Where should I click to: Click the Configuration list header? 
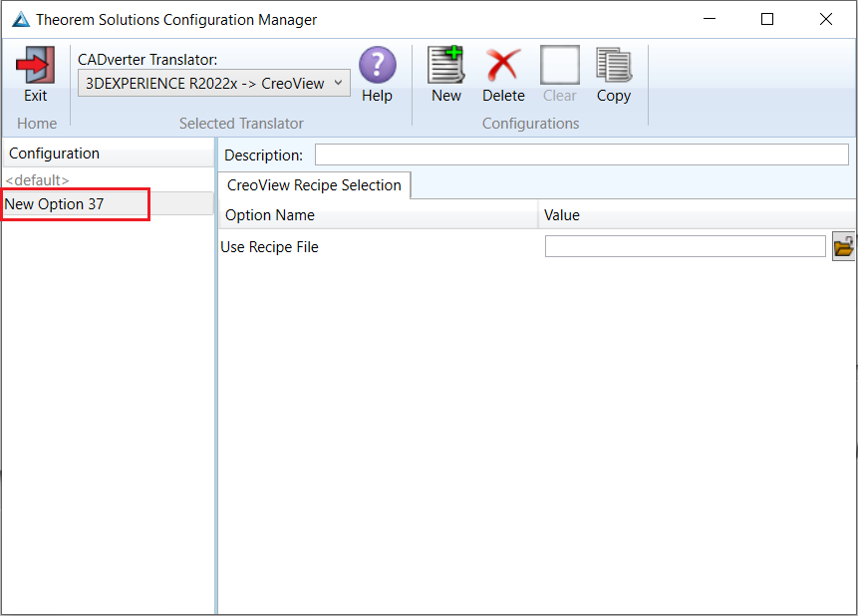click(109, 154)
